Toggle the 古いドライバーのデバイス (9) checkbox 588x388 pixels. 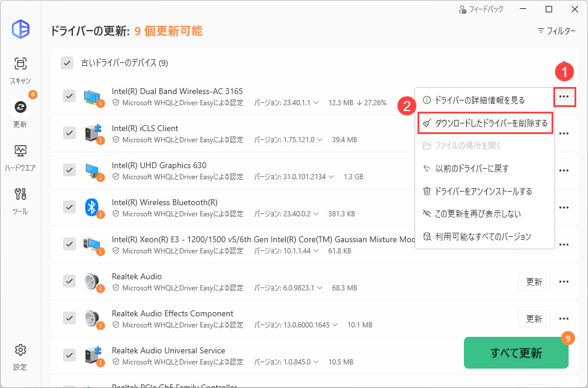67,63
